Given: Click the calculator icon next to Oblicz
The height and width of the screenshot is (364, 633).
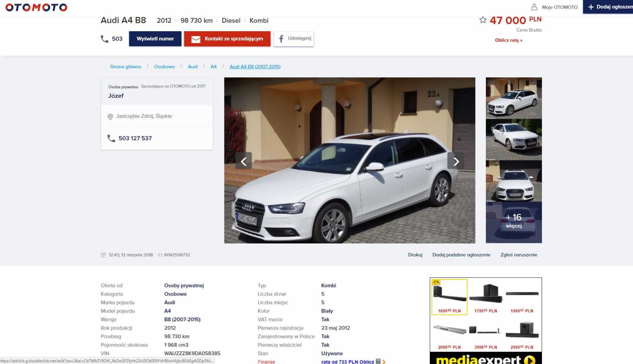Looking at the screenshot, I should 378,361.
